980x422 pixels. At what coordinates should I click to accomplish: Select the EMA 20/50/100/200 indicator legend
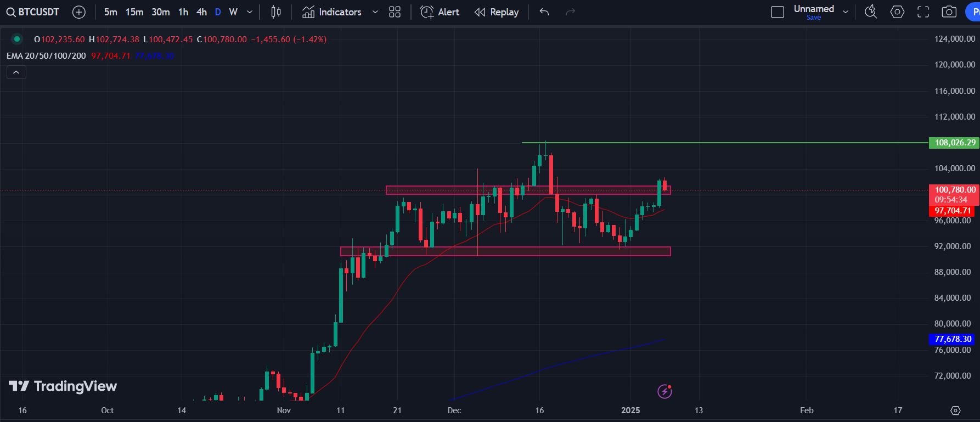[46, 56]
